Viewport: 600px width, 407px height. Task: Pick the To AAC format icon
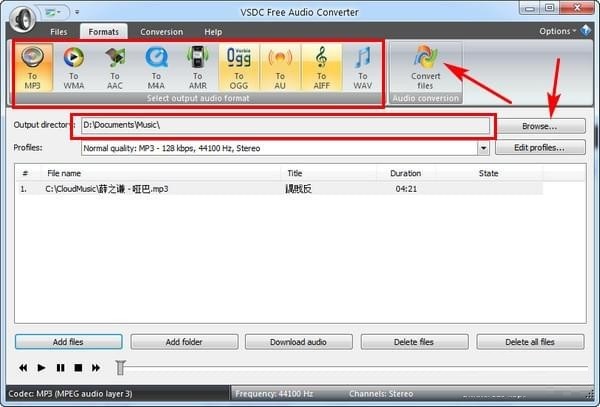[x=115, y=67]
